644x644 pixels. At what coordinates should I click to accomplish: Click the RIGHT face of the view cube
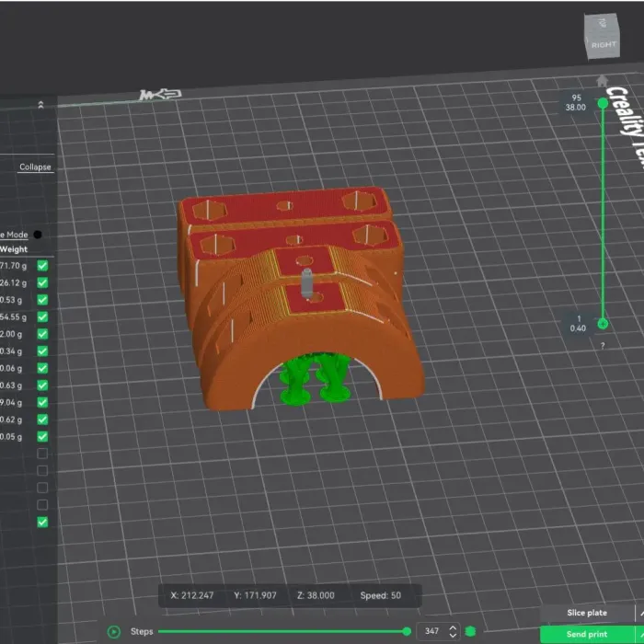tap(603, 47)
